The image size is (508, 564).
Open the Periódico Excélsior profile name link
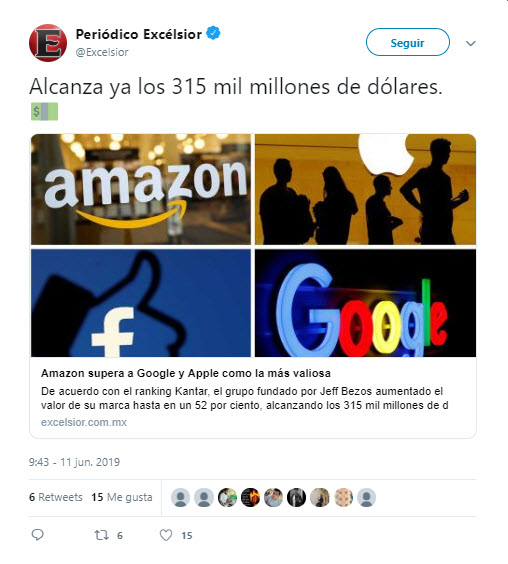click(x=139, y=34)
